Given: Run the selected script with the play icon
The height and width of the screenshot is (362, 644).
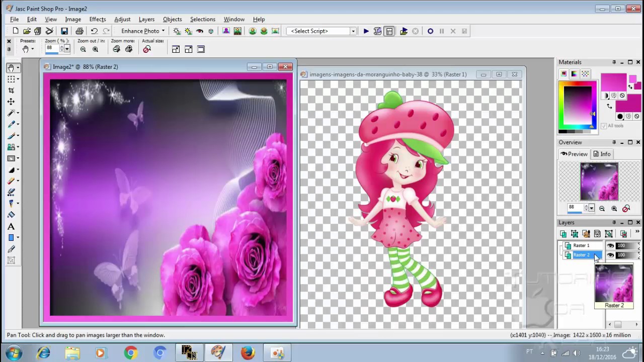Looking at the screenshot, I should [366, 31].
